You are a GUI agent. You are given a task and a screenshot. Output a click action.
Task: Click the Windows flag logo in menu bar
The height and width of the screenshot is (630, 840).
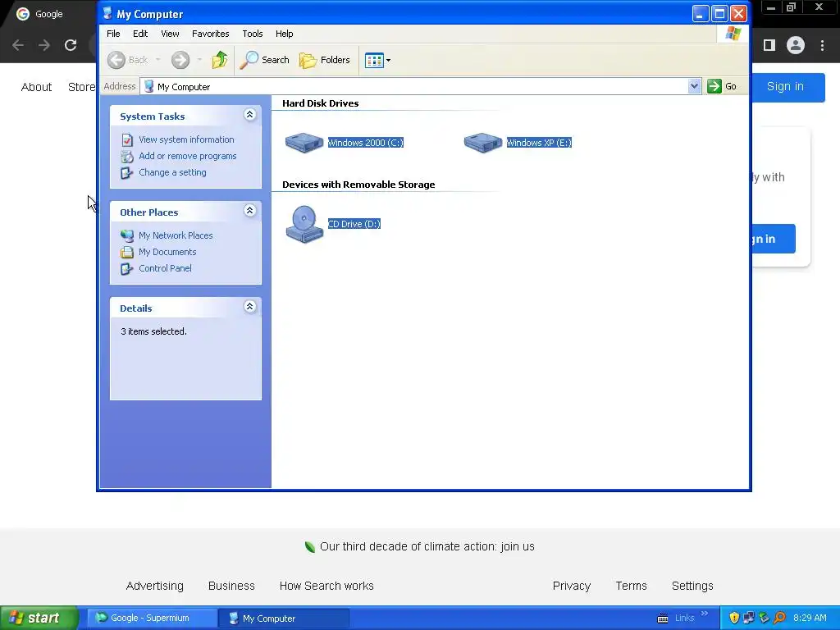click(x=733, y=34)
